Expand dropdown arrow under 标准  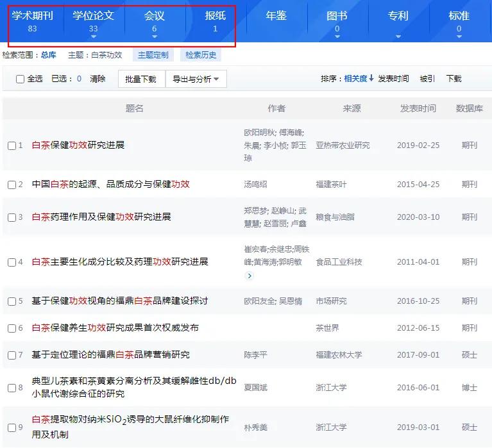[x=459, y=37]
